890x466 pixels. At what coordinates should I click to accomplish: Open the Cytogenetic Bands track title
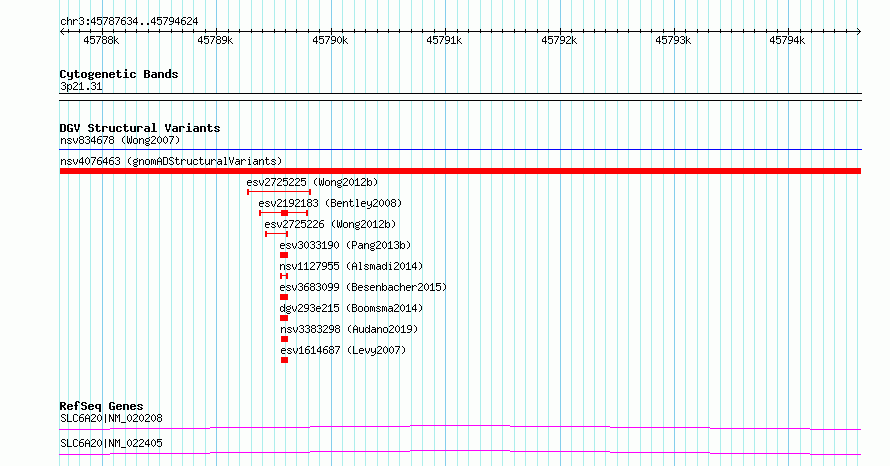tap(119, 74)
